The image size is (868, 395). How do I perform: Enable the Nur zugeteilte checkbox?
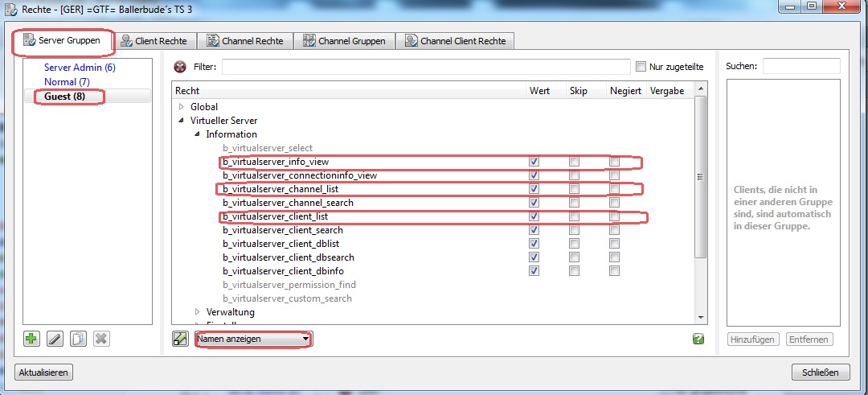(x=641, y=67)
